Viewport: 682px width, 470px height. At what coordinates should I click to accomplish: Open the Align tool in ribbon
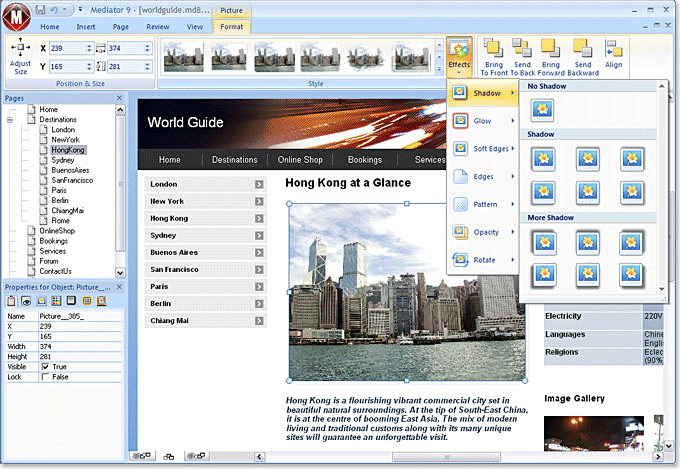pyautogui.click(x=613, y=49)
